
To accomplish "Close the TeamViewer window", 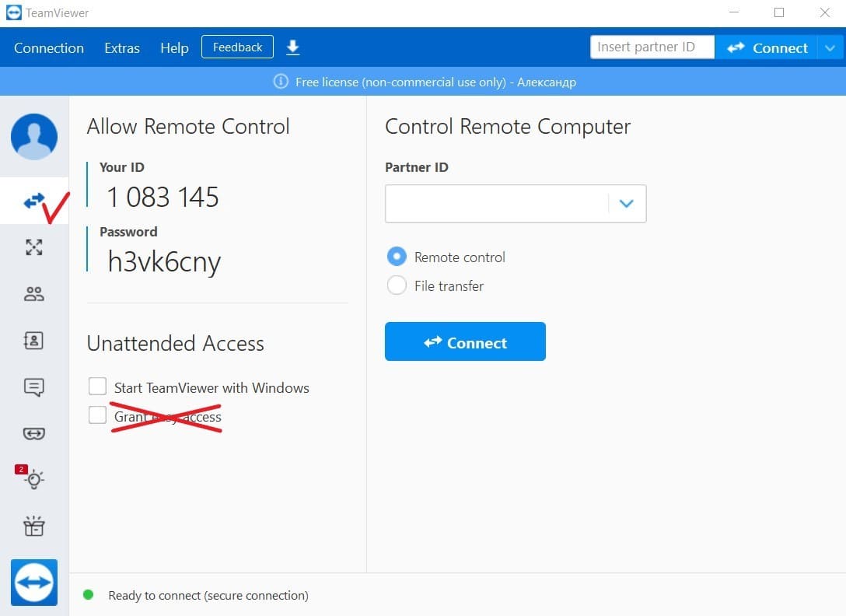I will pos(825,12).
